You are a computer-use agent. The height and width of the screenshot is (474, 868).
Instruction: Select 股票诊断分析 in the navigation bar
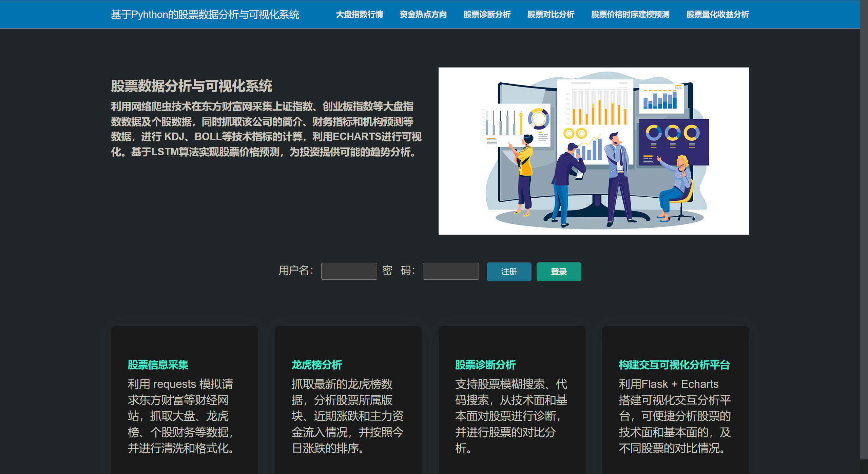487,15
